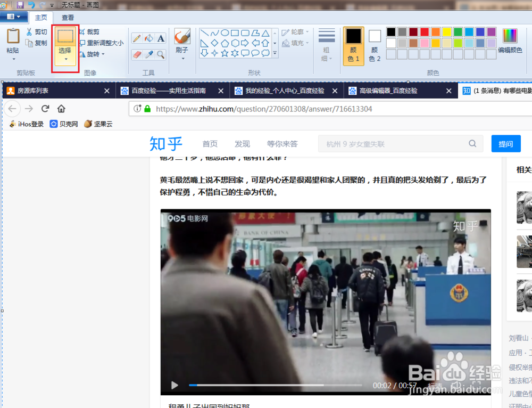
Task: Click the Brushes tool icon
Action: point(182,36)
